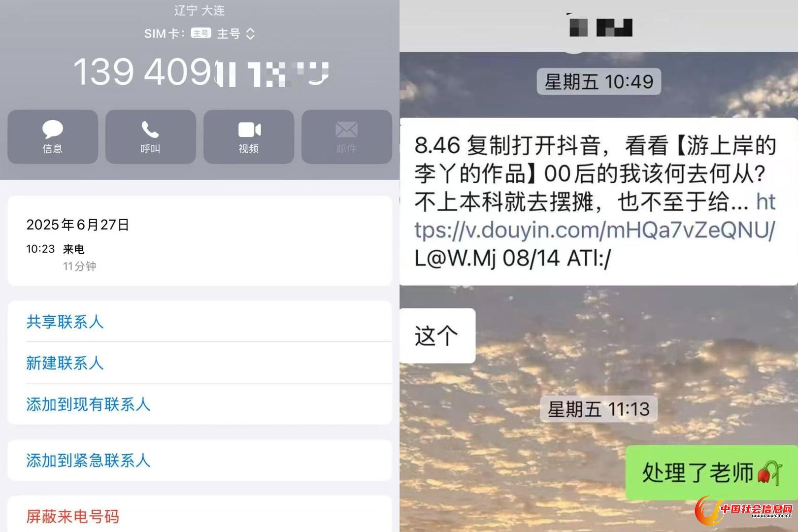The height and width of the screenshot is (532, 798).
Task: Tap the 这个 message bubble
Action: [x=437, y=336]
